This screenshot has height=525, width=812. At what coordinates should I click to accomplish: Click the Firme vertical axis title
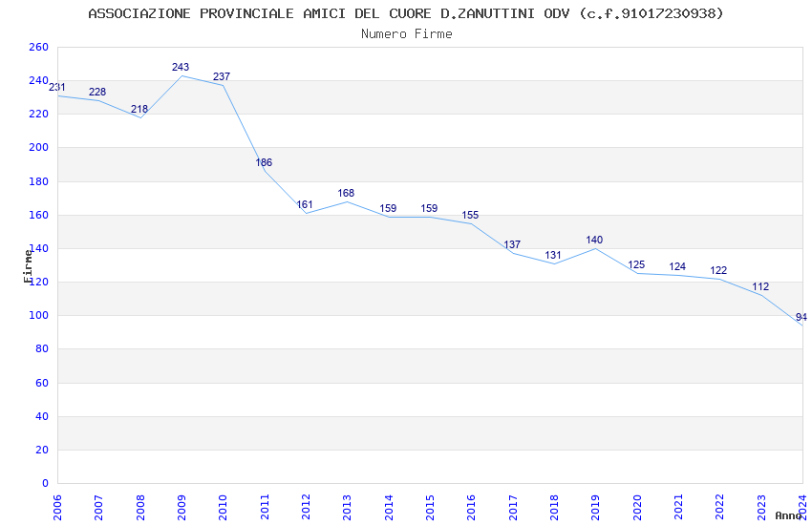pyautogui.click(x=28, y=266)
